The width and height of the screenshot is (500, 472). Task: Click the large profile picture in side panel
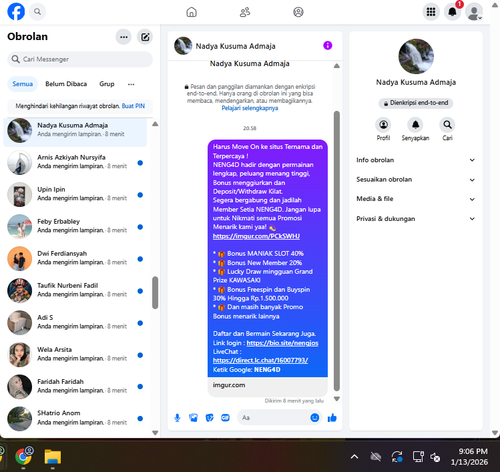416,56
